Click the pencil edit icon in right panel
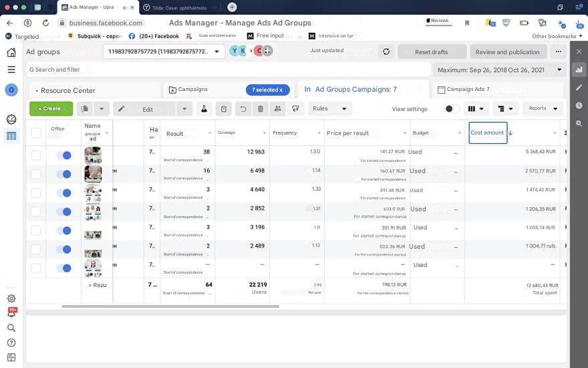588x368 pixels. 579,88
